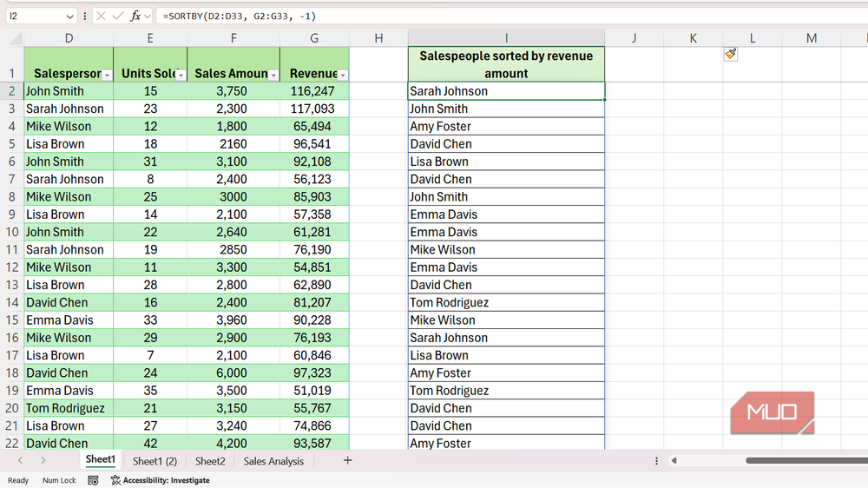Viewport: 868px width, 488px height.
Task: Select column G header
Action: coord(314,38)
